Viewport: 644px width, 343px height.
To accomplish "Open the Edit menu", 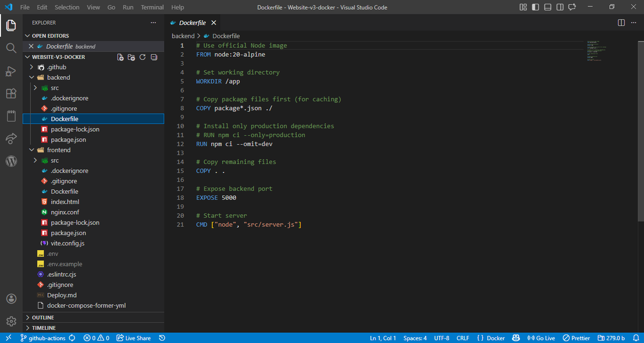I will [x=42, y=8].
